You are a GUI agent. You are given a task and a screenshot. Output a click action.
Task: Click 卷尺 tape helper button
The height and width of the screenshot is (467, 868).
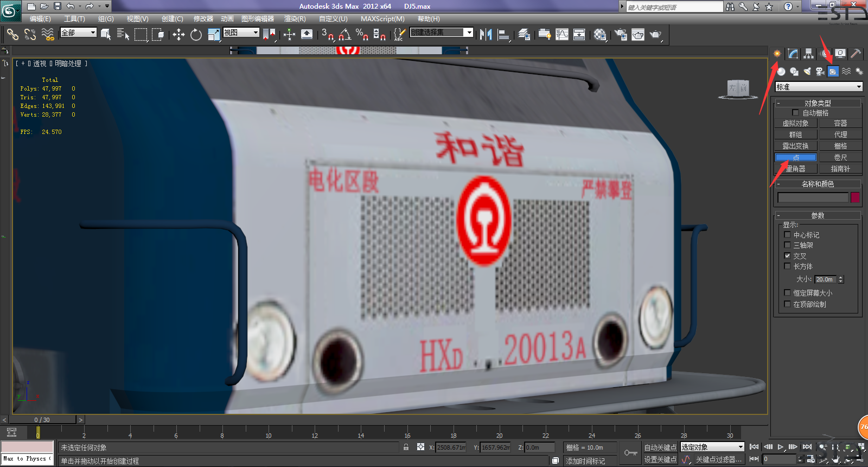coord(840,157)
